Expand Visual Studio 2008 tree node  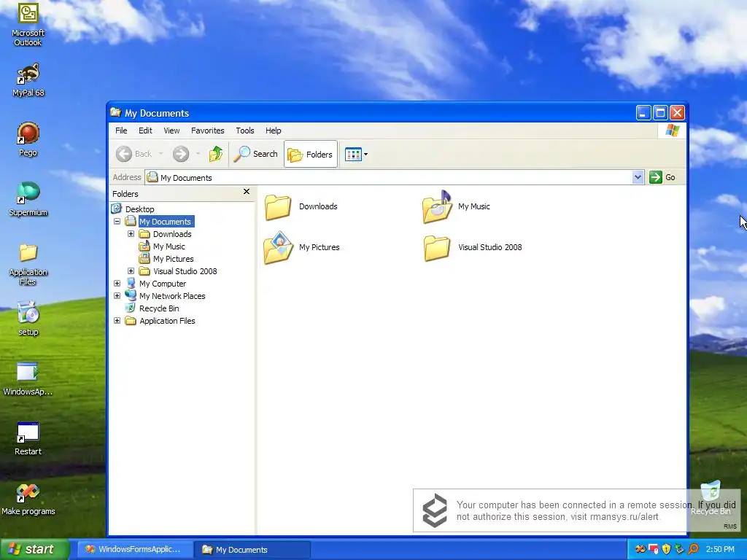[x=131, y=271]
